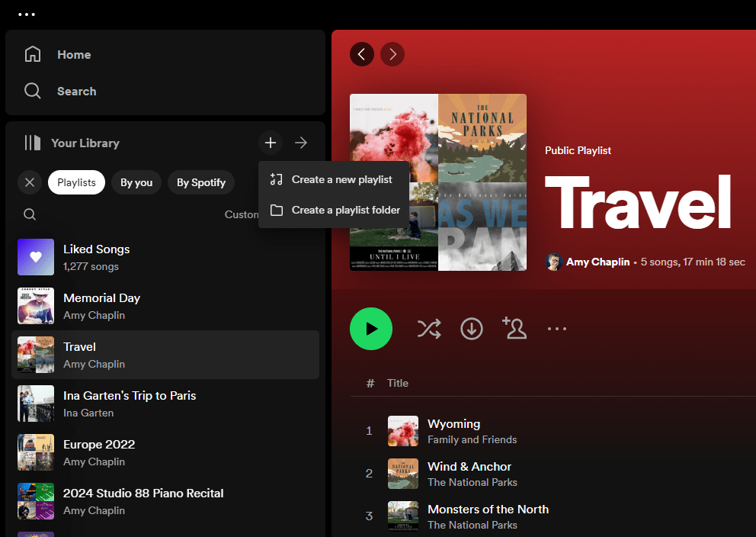The width and height of the screenshot is (756, 537).
Task: Click the Your Library heading
Action: tap(85, 143)
